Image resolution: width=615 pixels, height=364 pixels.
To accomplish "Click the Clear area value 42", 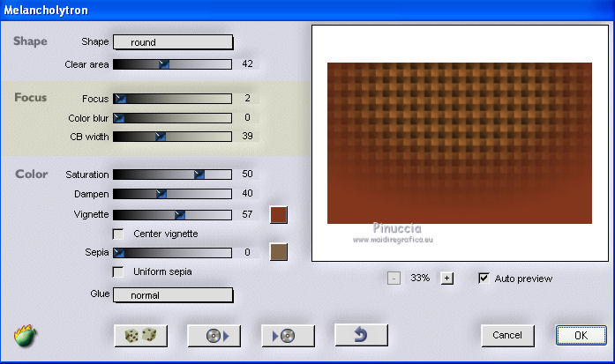I will pyautogui.click(x=247, y=63).
